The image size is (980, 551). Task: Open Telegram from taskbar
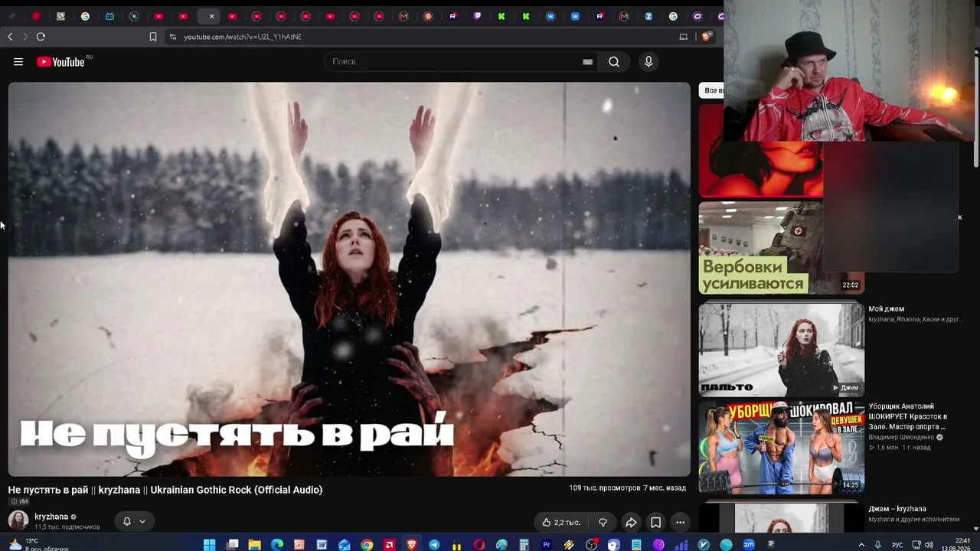click(x=434, y=545)
